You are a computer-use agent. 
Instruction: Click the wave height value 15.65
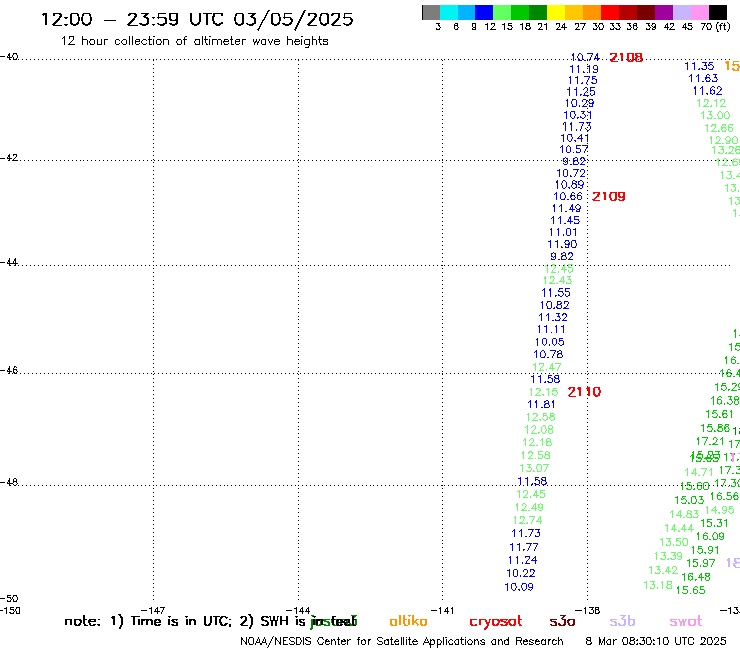click(x=690, y=591)
